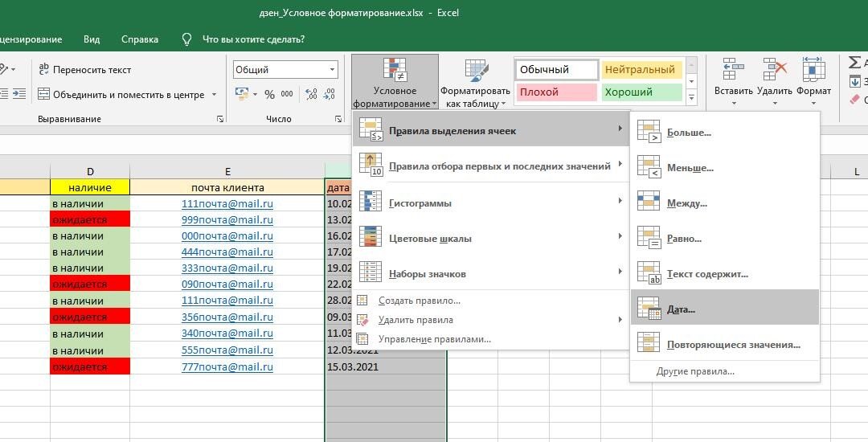Open link 777почта@mail.ru

(x=227, y=366)
